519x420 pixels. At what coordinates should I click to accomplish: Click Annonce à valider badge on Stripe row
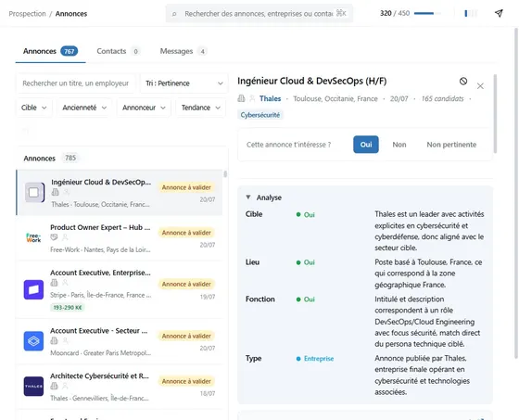(x=186, y=285)
